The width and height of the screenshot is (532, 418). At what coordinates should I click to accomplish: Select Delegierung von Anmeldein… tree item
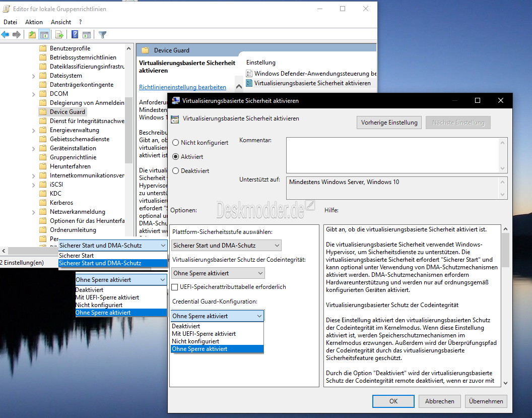point(87,102)
